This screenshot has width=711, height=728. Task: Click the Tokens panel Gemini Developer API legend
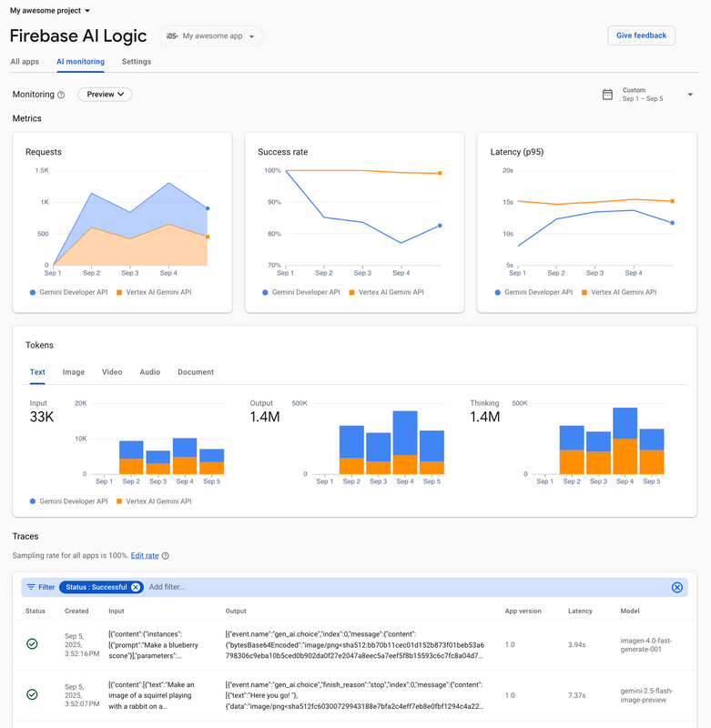tap(68, 501)
